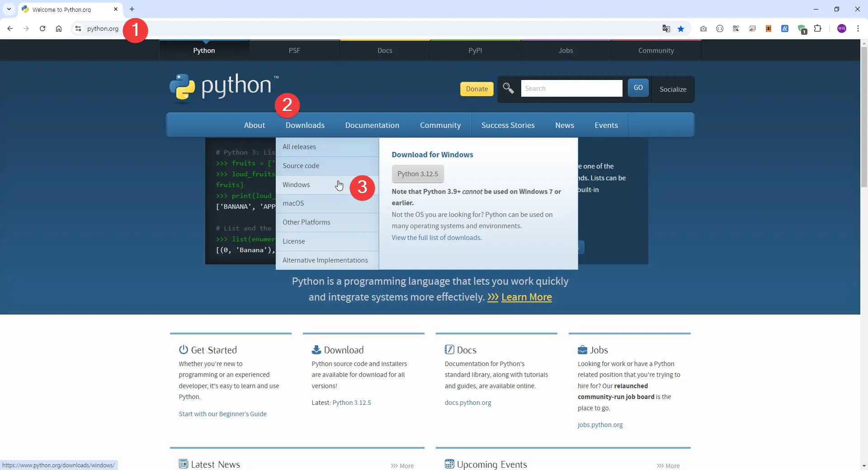
Task: Expand the tab search dropdown arrow
Action: coord(9,9)
